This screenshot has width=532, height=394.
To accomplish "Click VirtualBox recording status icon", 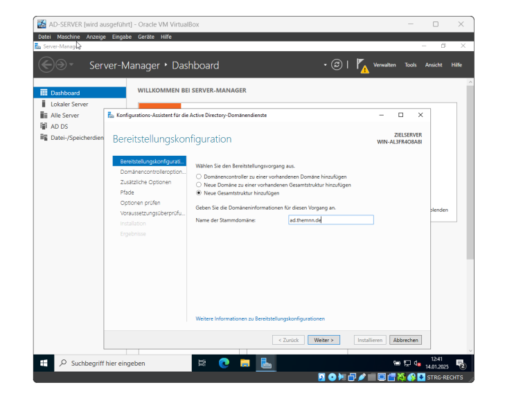I will pyautogui.click(x=391, y=377).
